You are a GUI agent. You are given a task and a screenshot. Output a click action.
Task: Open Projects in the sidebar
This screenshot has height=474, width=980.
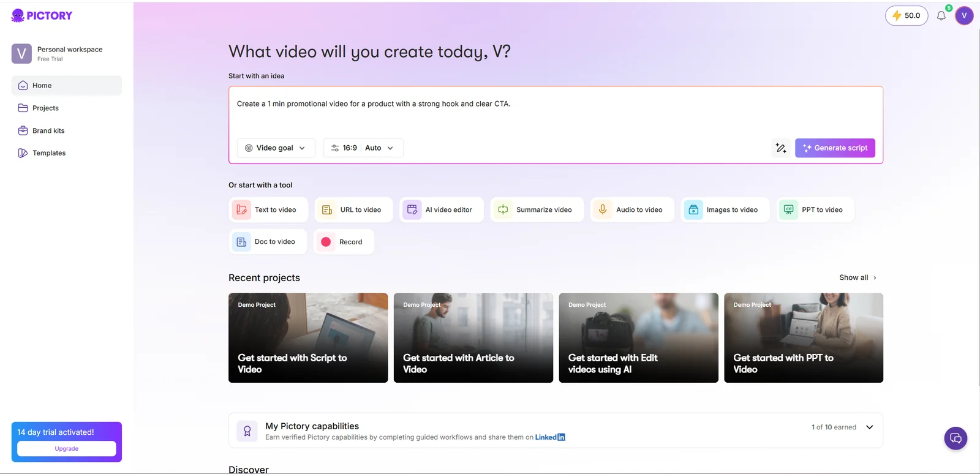coord(67,108)
